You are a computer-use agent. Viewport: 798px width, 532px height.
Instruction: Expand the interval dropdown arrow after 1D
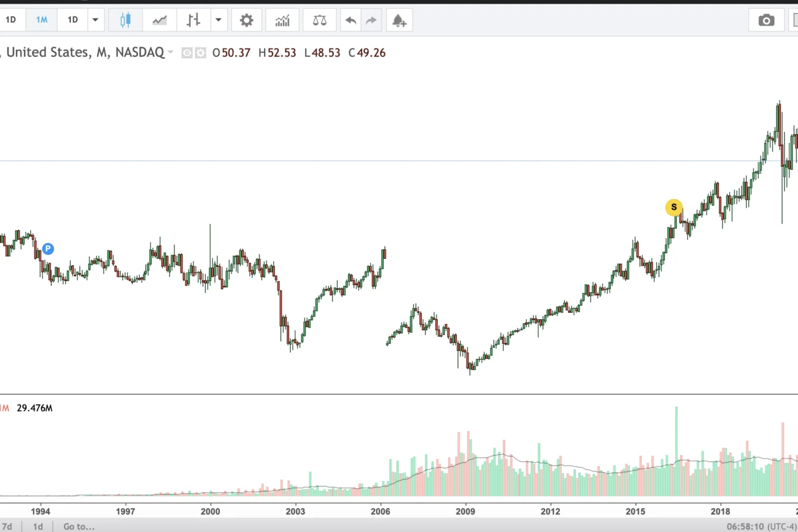click(95, 20)
